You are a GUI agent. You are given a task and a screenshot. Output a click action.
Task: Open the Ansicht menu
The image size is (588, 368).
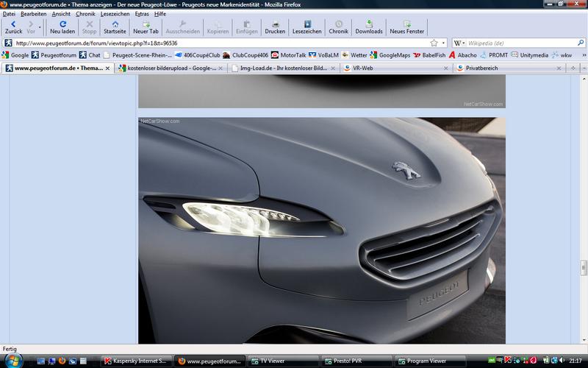(61, 14)
